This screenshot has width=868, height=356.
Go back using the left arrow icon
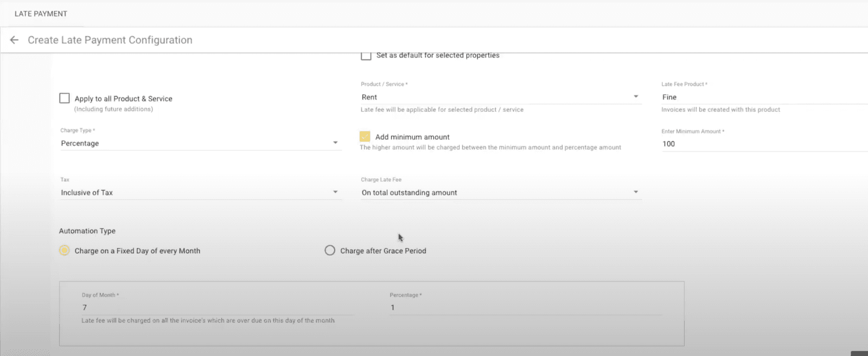click(x=14, y=40)
